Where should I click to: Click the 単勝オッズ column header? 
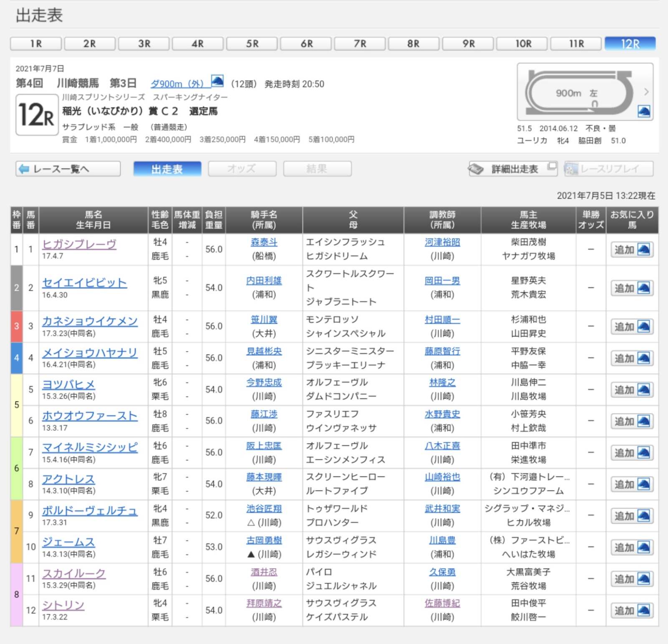click(x=591, y=220)
